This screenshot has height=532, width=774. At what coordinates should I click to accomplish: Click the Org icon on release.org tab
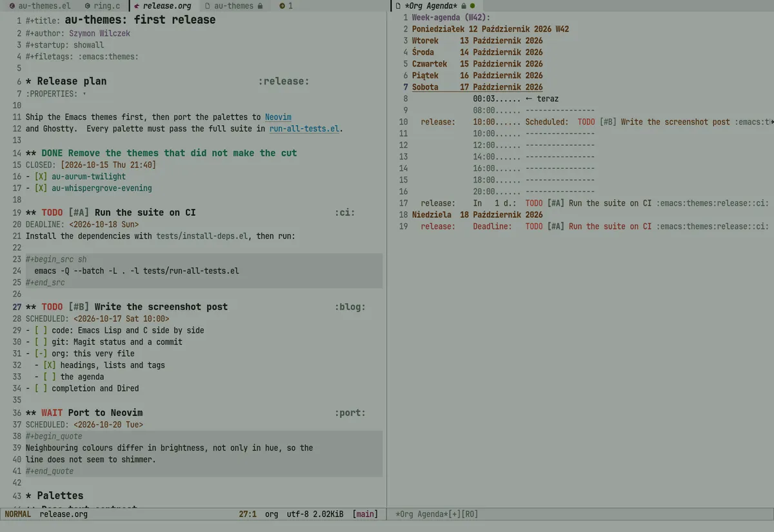pyautogui.click(x=136, y=6)
